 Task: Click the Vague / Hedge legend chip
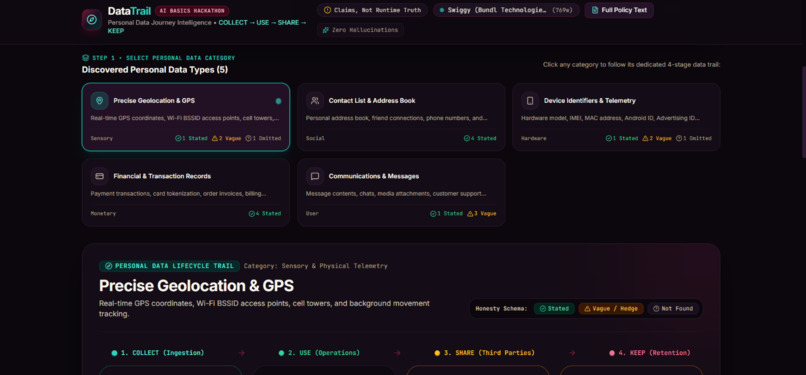click(x=611, y=309)
